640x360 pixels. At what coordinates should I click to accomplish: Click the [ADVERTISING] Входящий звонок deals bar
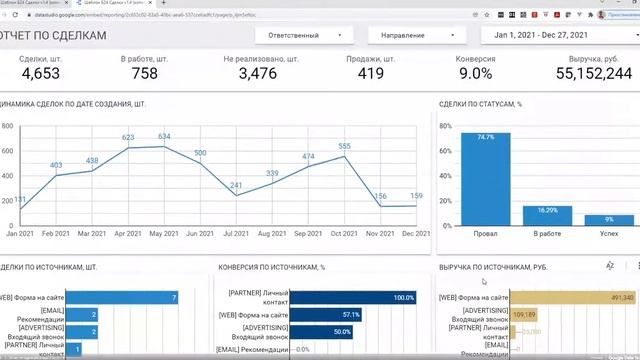[82, 332]
